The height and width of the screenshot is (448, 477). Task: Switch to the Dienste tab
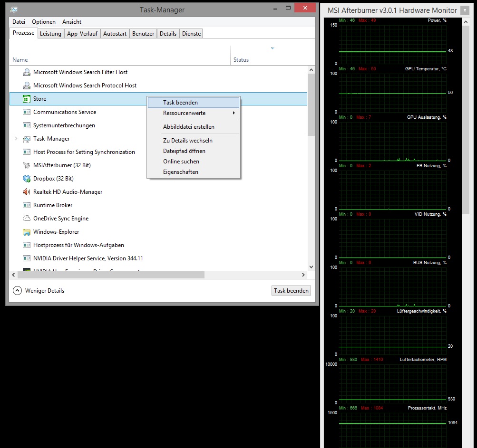tap(191, 33)
